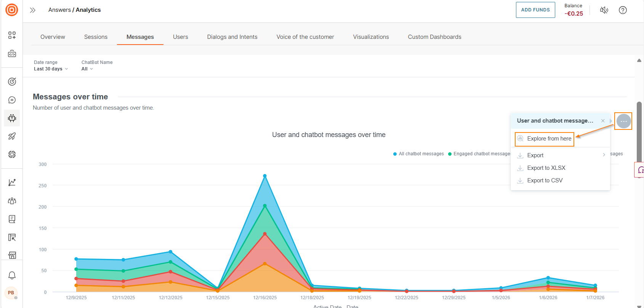Click the 12/9/2025 axis label
644x308 pixels.
76,298
